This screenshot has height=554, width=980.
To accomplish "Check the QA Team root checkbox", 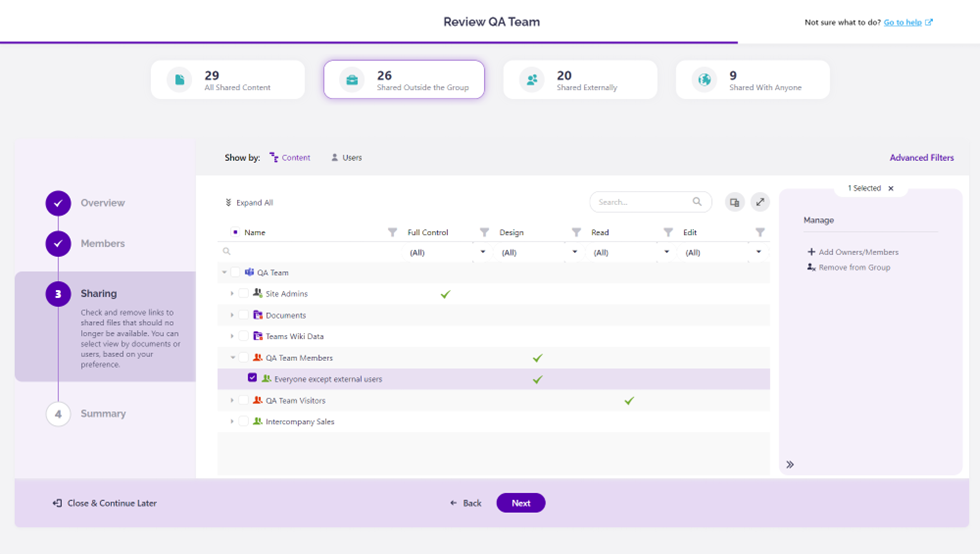I will click(x=235, y=272).
